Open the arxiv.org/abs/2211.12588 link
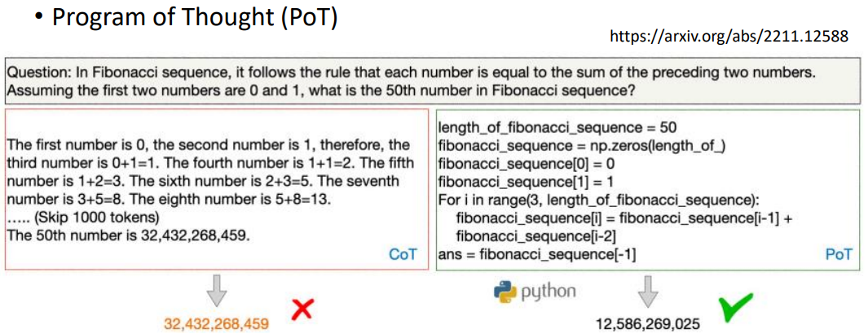868x334 pixels. (x=729, y=37)
